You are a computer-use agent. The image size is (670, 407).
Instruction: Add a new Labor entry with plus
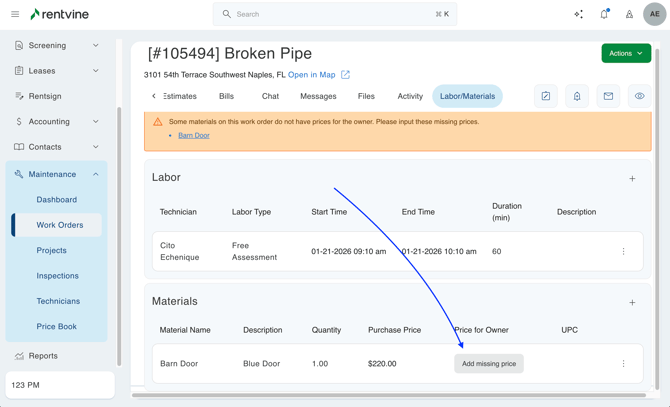[x=632, y=178]
